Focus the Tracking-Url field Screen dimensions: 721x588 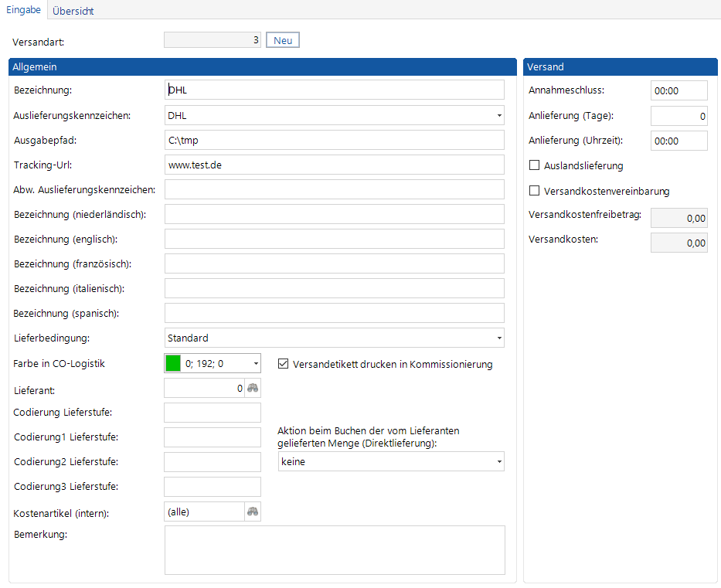[x=334, y=165]
